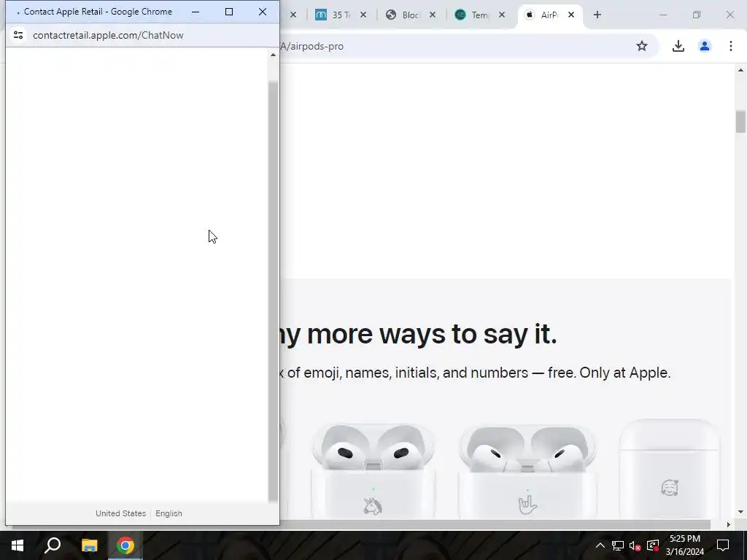Restore down the main Chrome window
The image size is (747, 560).
point(697,15)
